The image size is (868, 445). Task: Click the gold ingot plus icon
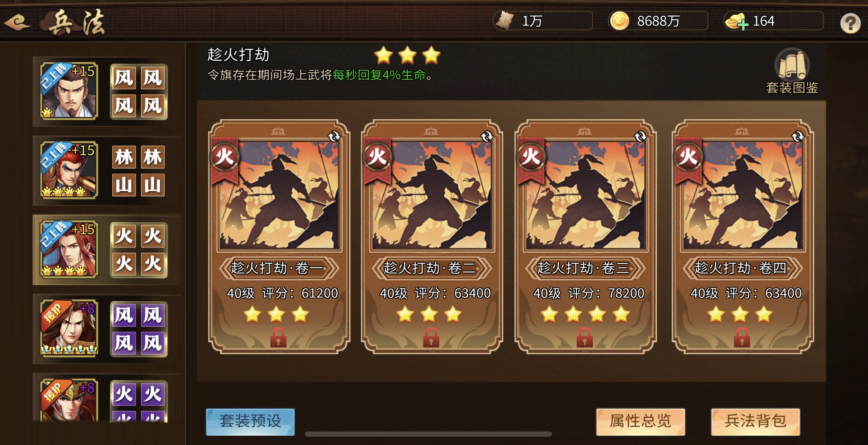[736, 21]
